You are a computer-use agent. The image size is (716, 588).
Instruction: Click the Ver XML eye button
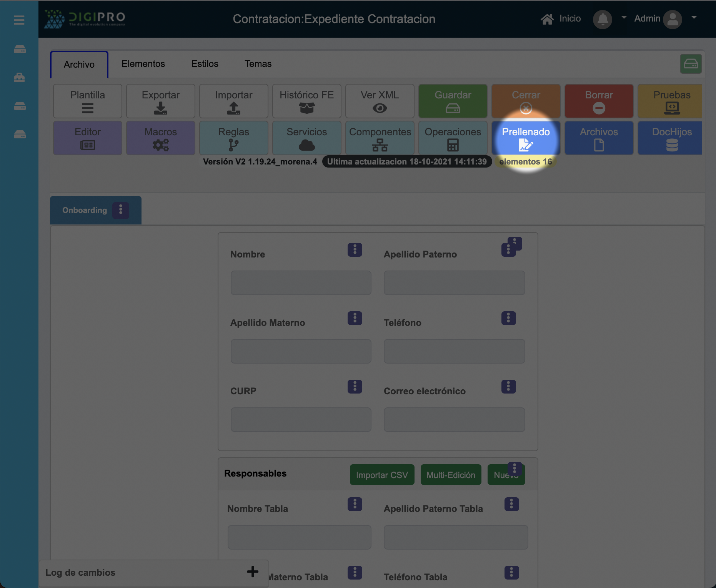pyautogui.click(x=380, y=101)
